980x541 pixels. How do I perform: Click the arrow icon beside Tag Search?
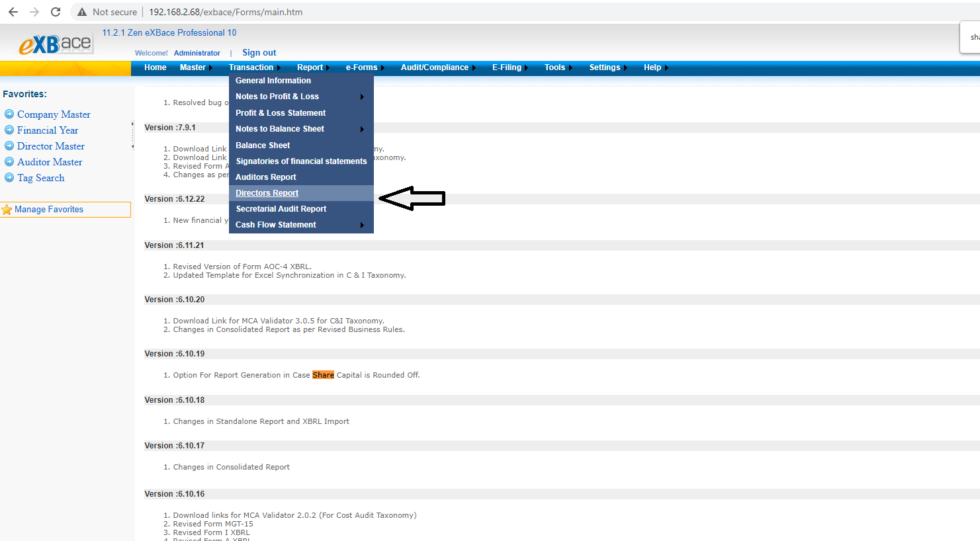tap(9, 177)
